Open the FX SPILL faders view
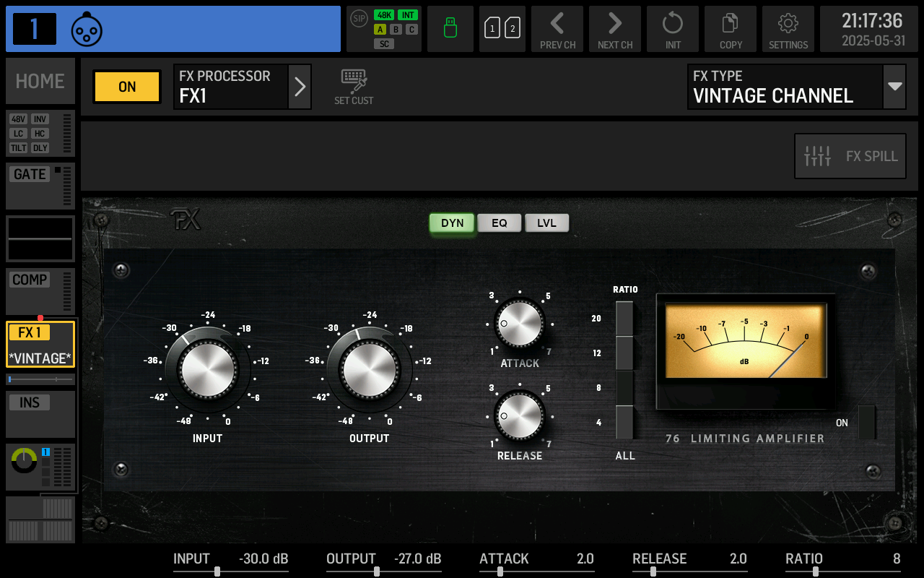The width and height of the screenshot is (924, 578). tap(850, 156)
